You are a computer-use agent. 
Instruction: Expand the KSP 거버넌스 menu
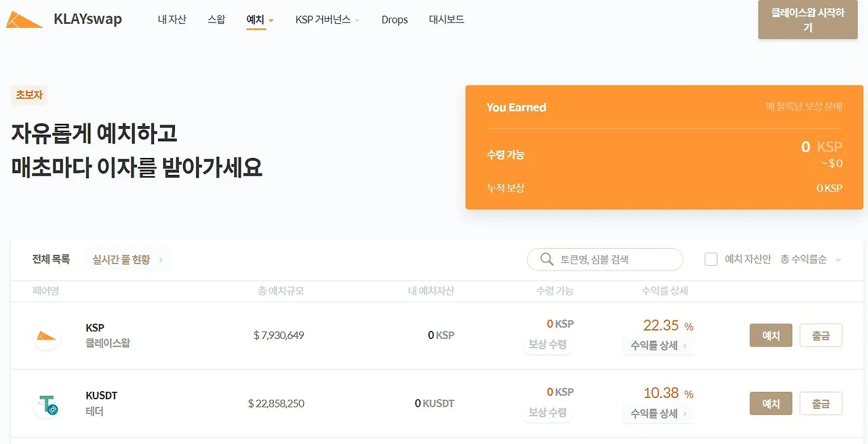(x=328, y=20)
